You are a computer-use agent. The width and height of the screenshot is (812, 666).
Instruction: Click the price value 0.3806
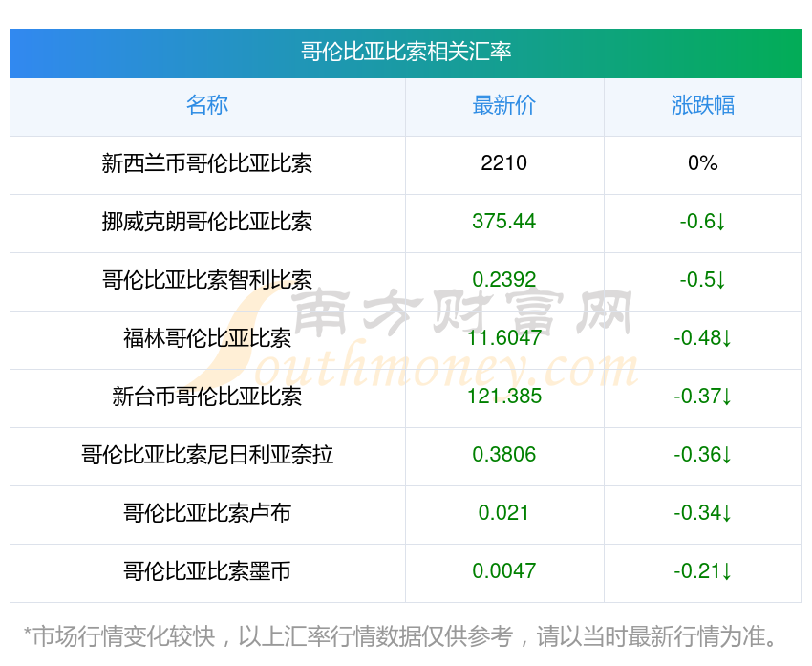pos(503,455)
